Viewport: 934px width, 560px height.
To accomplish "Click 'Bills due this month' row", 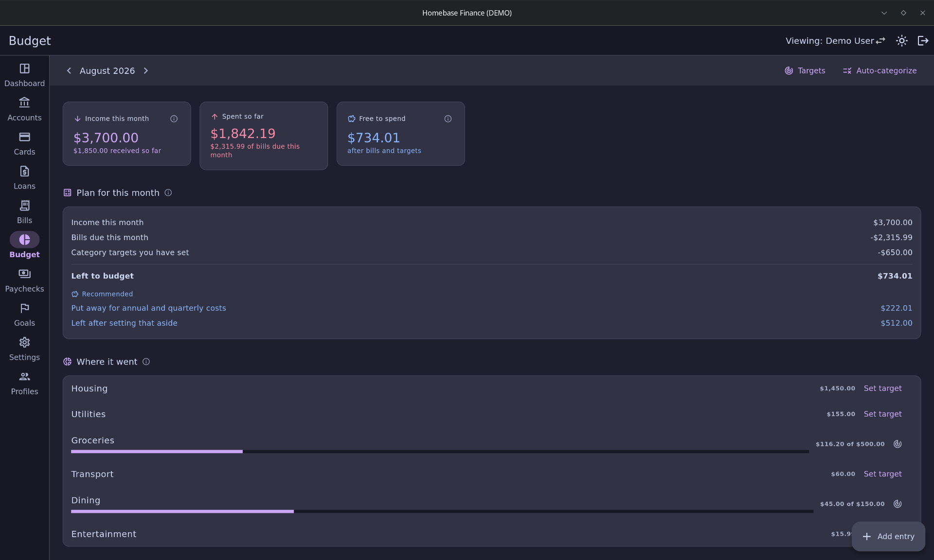I will click(x=491, y=238).
